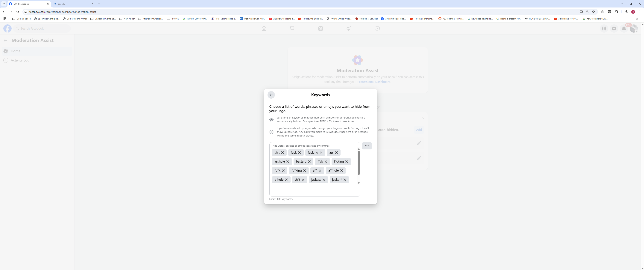Select the (20+) Facebook browser tab
Image resolution: width=644 pixels, height=270 pixels.
tap(29, 4)
